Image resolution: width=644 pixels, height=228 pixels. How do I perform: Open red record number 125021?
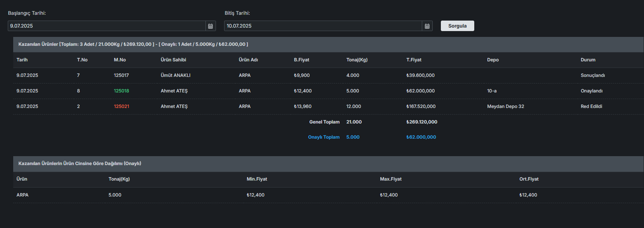[x=121, y=106]
